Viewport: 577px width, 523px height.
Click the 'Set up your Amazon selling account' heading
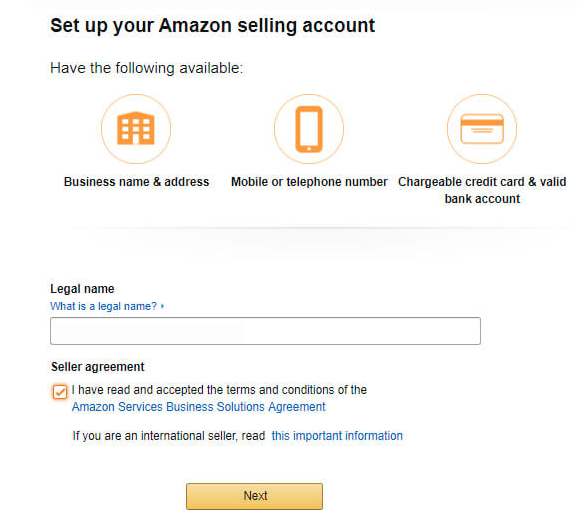(x=213, y=26)
